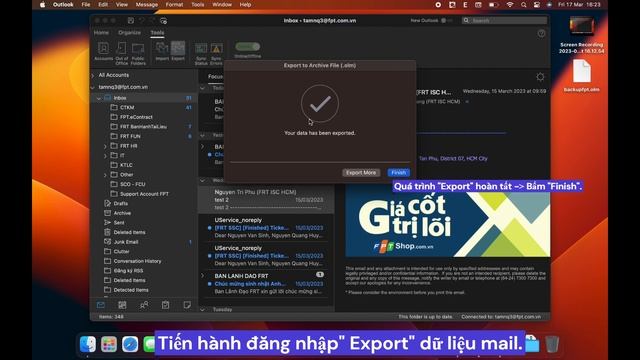The image size is (640, 360).
Task: Open Launchpad from the Dock
Action: pyautogui.click(x=109, y=344)
